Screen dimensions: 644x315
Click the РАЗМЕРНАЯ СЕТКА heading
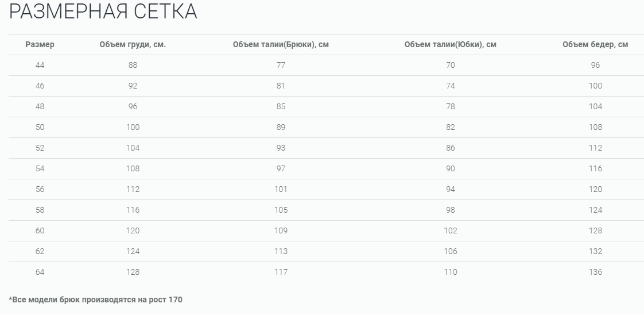(103, 11)
